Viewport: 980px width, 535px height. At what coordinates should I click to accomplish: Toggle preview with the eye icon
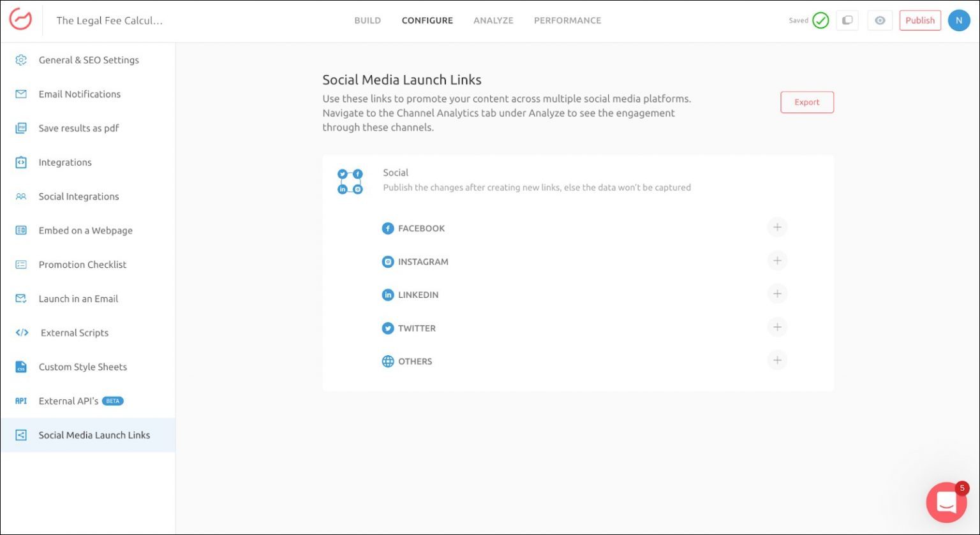tap(880, 20)
